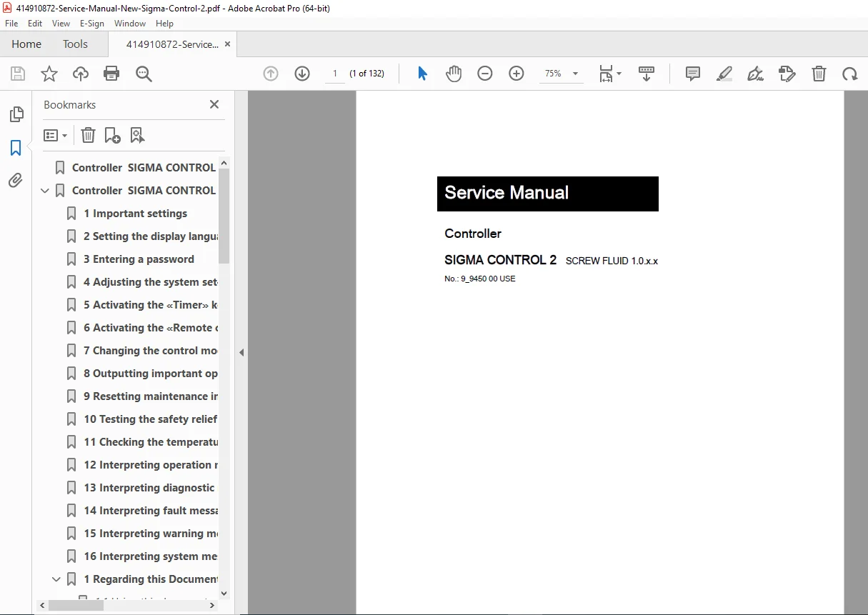
Task: Select the Selection arrow tool
Action: click(422, 74)
